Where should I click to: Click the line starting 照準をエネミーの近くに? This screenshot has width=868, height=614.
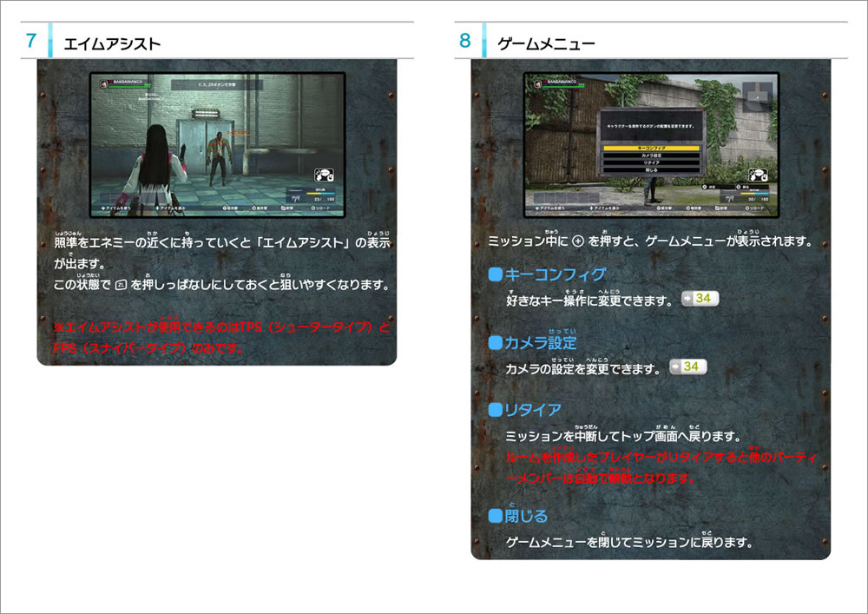222,242
